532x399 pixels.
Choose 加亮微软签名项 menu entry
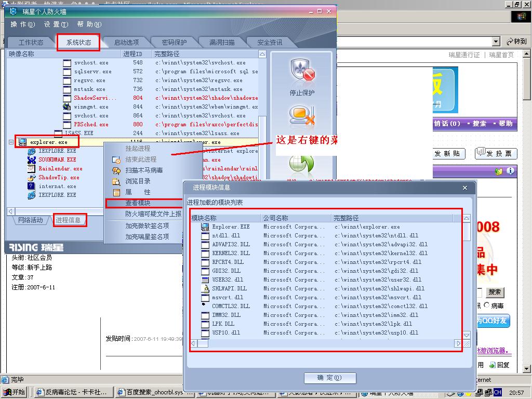point(147,226)
